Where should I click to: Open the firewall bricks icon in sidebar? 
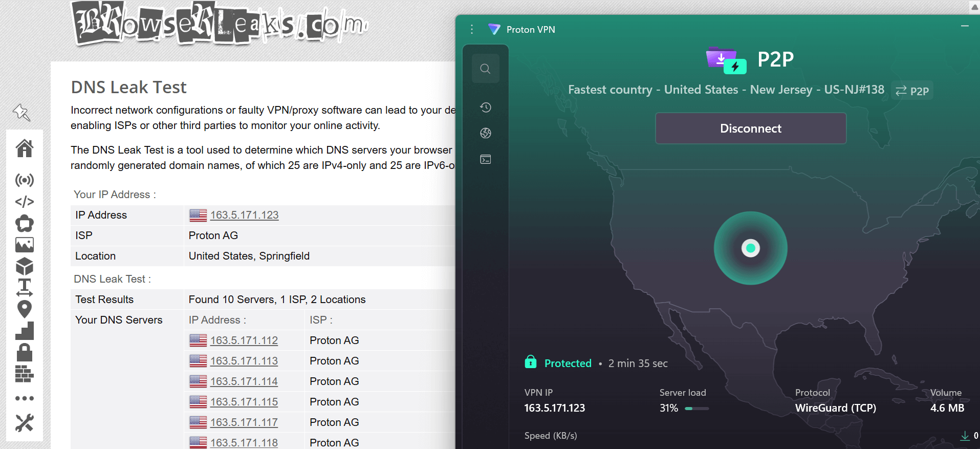point(25,374)
